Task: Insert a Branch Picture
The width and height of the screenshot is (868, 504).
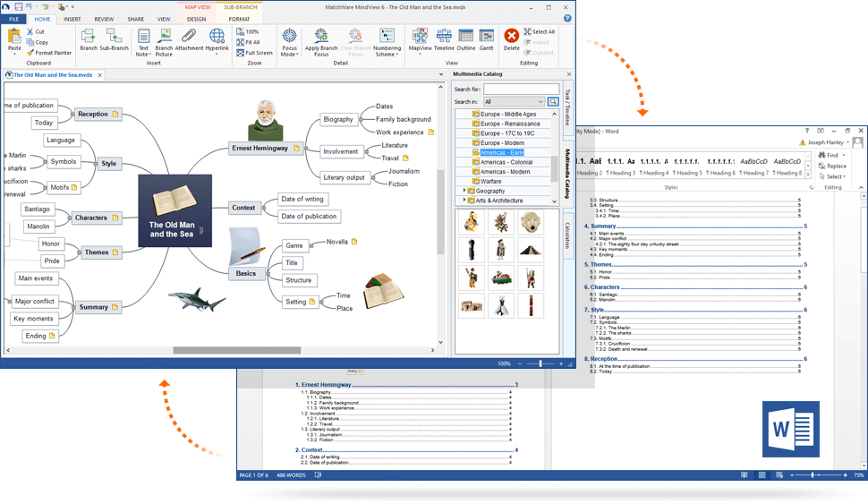Action: pyautogui.click(x=164, y=42)
